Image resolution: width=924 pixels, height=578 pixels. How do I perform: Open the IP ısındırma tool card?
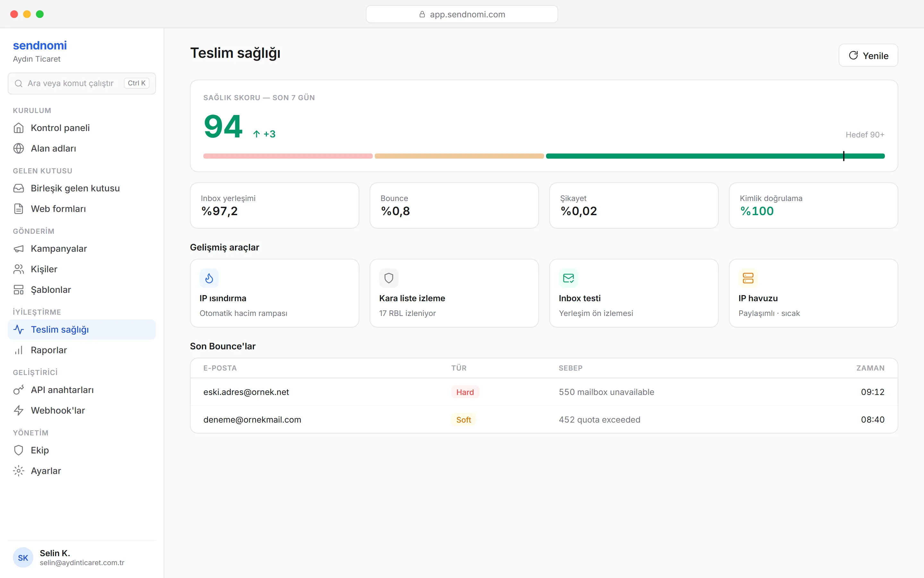coord(275,293)
